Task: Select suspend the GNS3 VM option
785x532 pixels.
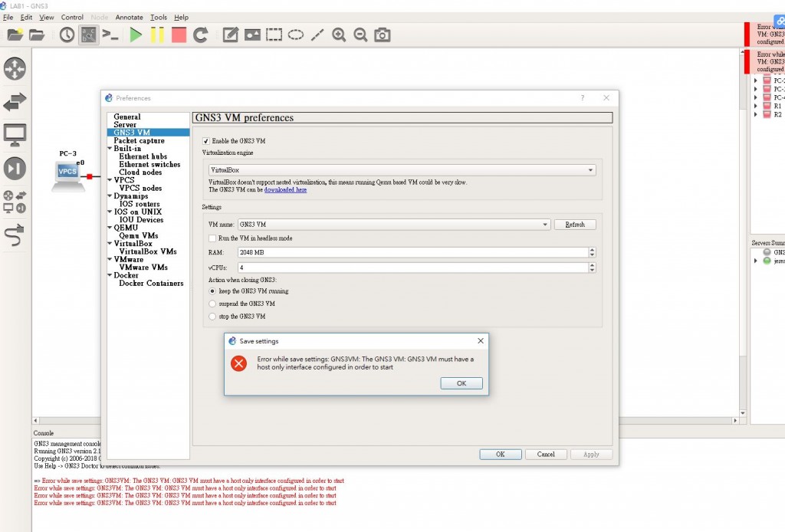Action: 212,304
